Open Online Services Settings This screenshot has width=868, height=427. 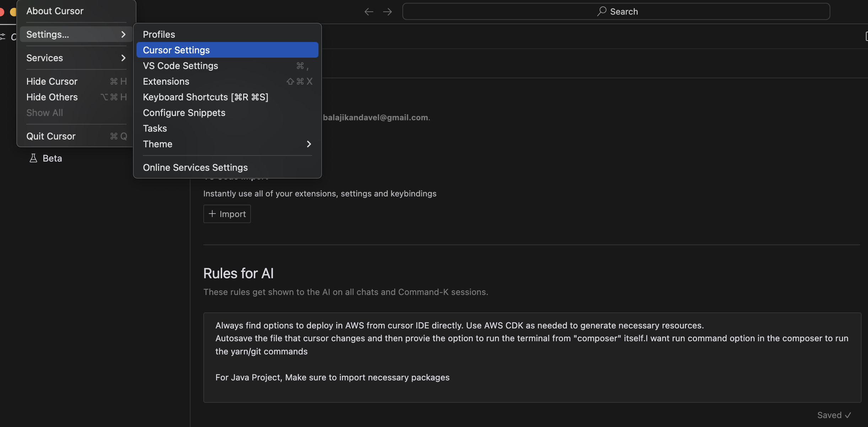(227, 168)
